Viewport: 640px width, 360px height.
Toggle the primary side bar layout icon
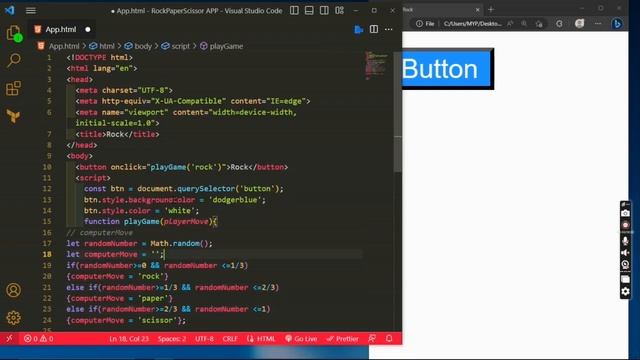(294, 11)
